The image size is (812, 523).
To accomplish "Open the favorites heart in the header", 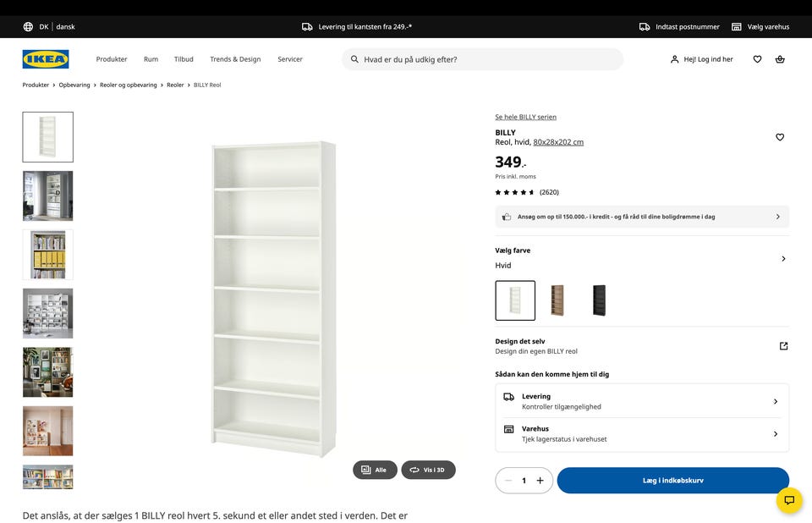I will (x=757, y=59).
